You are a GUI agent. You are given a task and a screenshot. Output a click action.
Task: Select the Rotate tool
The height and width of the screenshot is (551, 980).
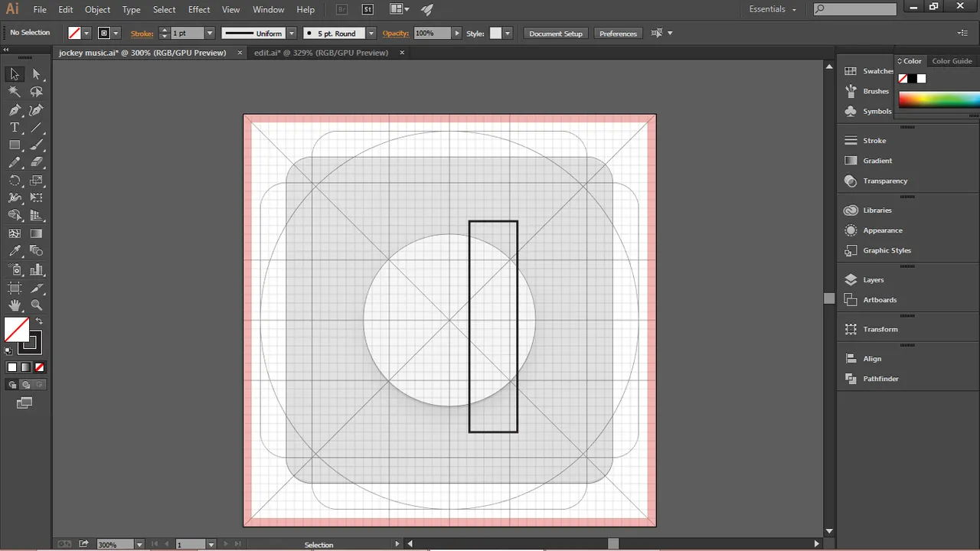15,181
